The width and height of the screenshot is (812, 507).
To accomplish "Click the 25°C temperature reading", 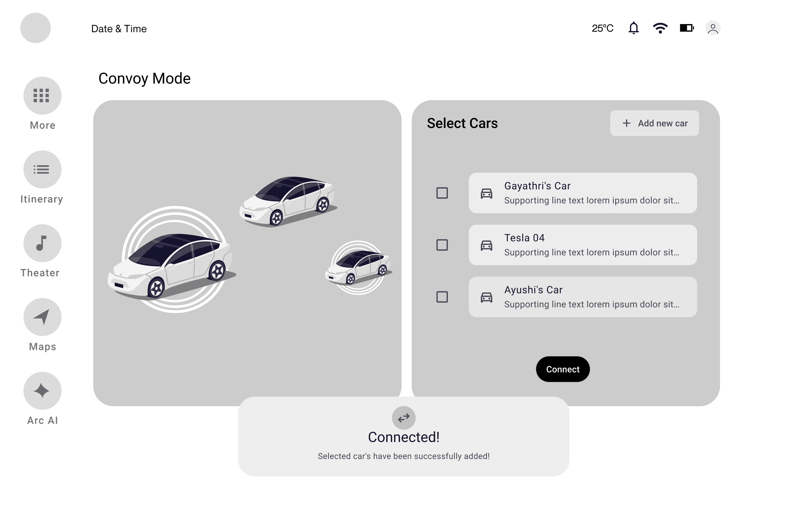I will click(603, 28).
